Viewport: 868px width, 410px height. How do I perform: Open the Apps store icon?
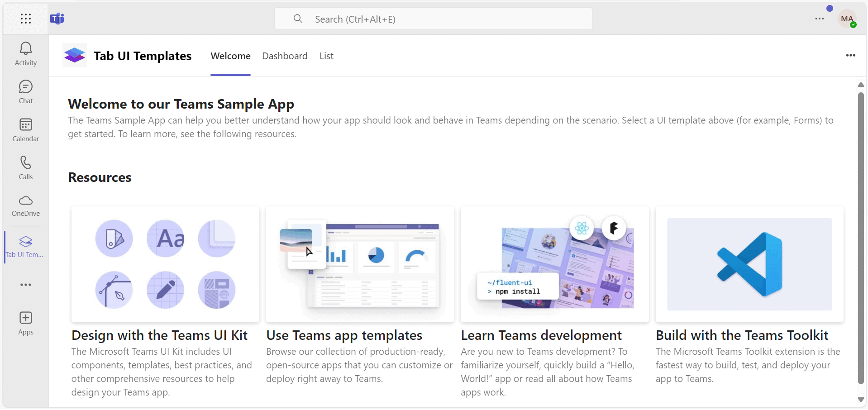(25, 322)
